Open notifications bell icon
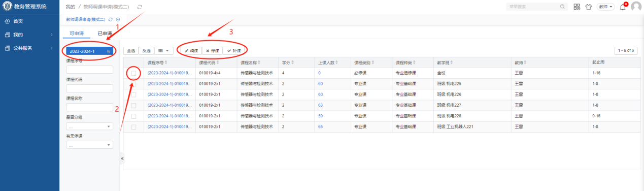 point(623,7)
